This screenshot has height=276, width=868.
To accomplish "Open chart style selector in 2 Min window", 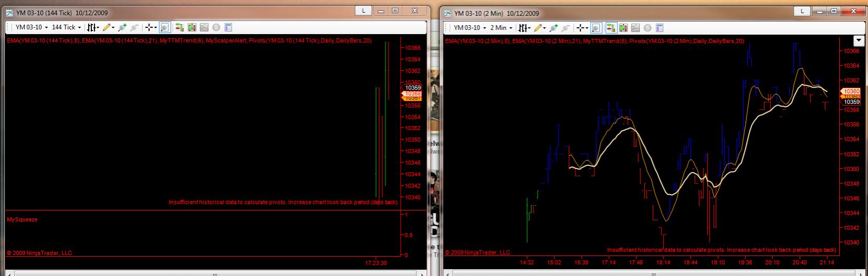I will tap(523, 28).
